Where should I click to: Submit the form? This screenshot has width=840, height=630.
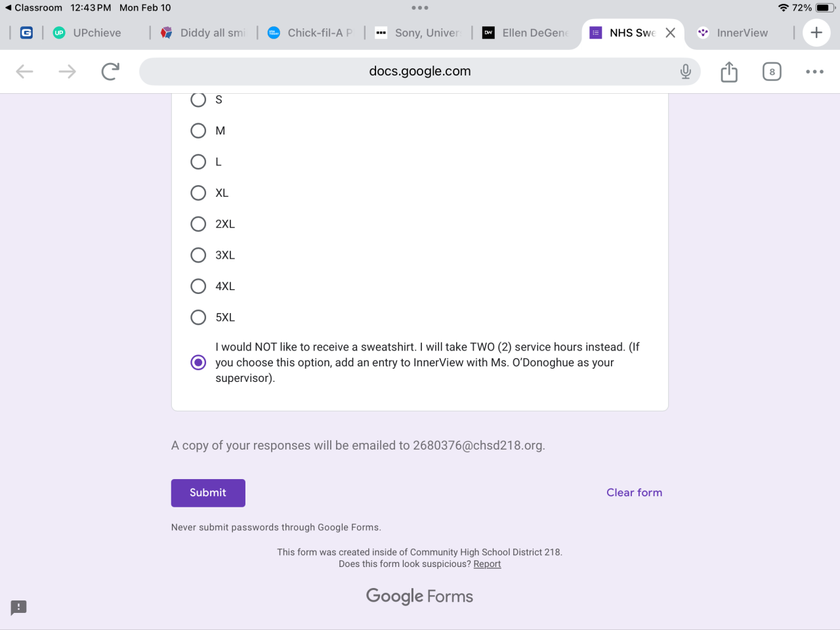[208, 493]
